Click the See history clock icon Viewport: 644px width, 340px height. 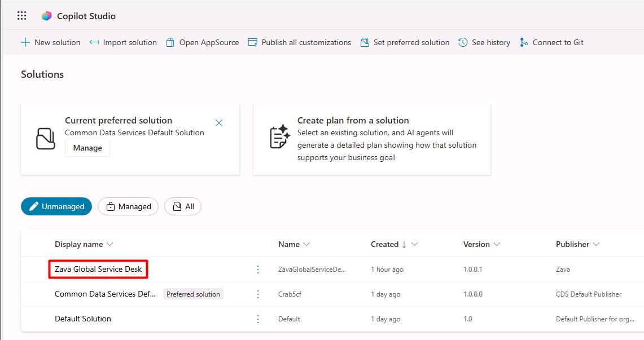(x=463, y=42)
